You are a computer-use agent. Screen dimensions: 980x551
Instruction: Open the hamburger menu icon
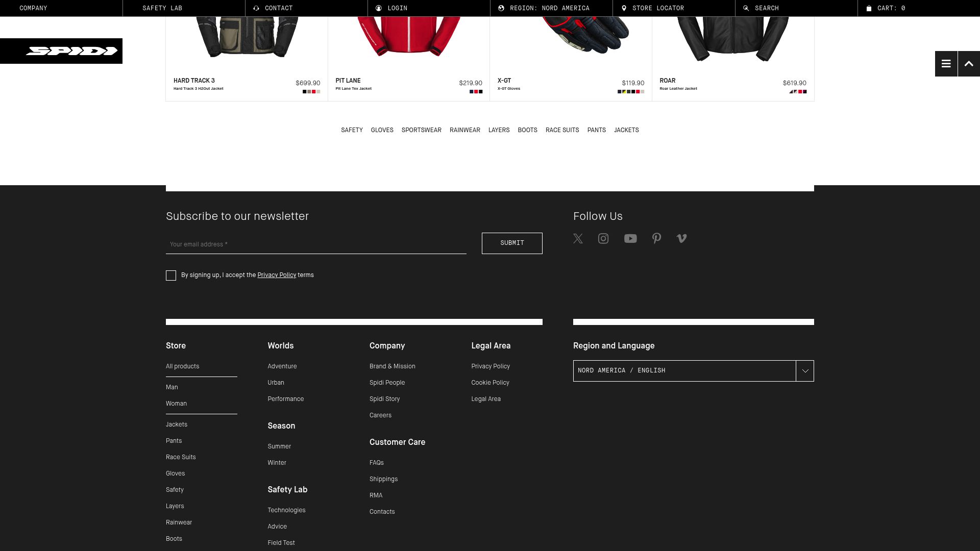tap(946, 64)
